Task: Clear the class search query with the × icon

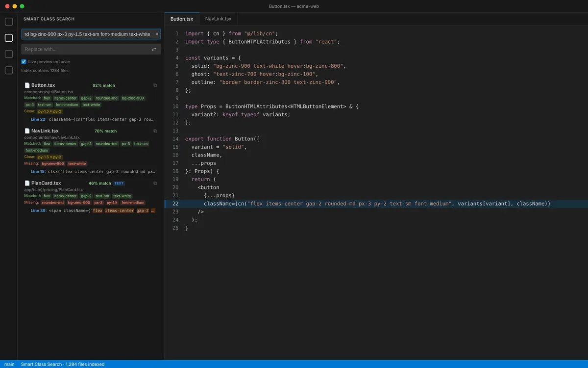Action: 157,34
